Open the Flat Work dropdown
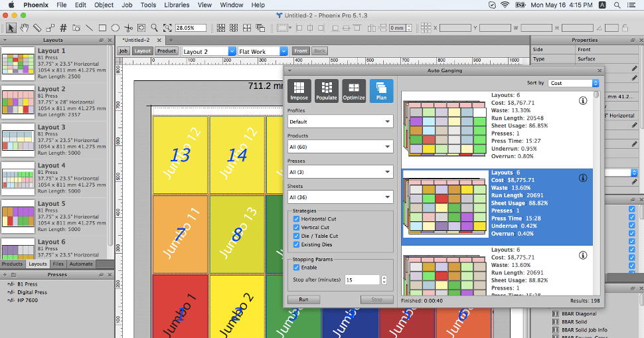The height and width of the screenshot is (338, 644). [263, 51]
